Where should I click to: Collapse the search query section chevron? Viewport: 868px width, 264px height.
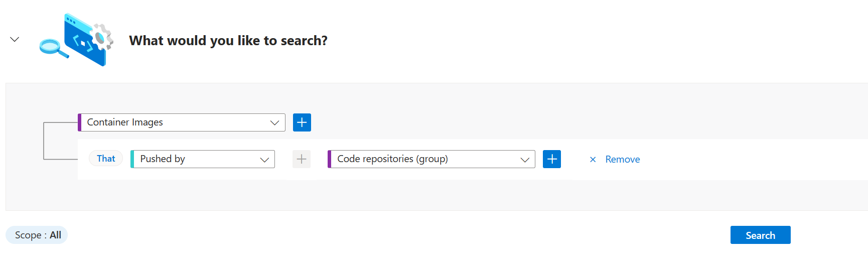point(15,39)
